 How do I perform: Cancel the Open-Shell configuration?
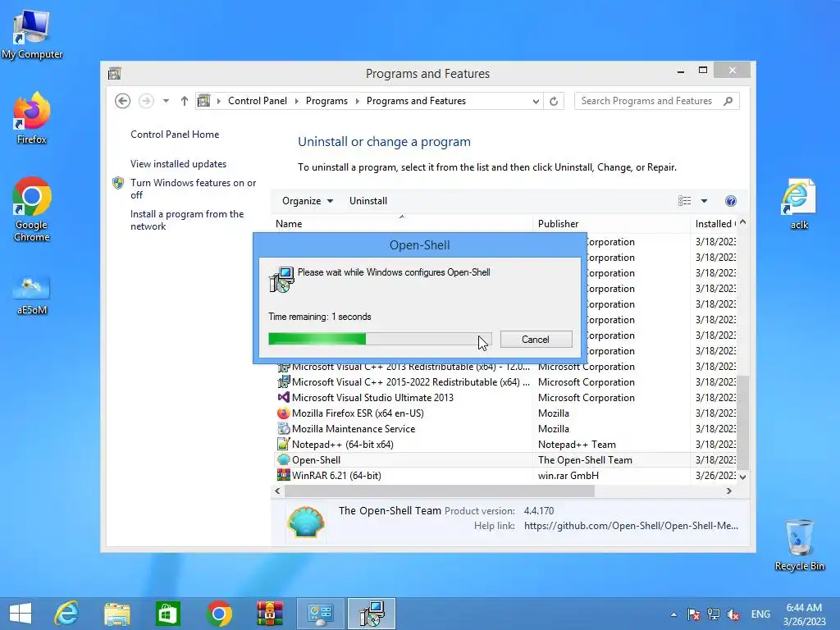pyautogui.click(x=536, y=339)
